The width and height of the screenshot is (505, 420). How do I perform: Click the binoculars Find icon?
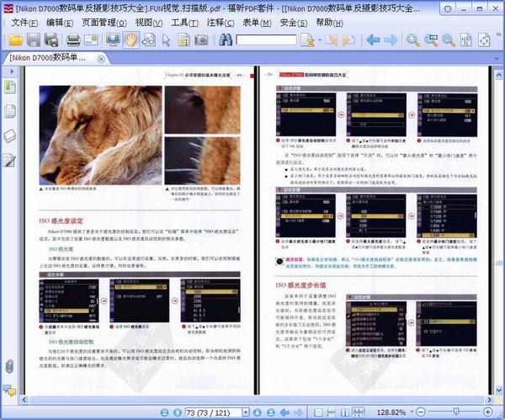click(x=226, y=40)
